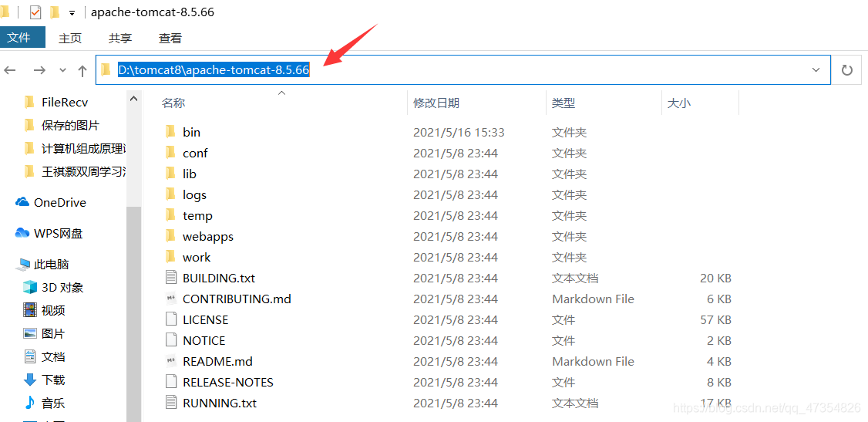Click the BUILDING.txt file icon

(171, 278)
